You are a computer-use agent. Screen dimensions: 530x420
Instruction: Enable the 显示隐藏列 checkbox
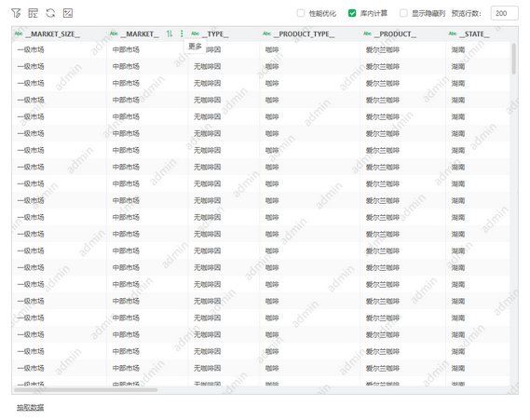pyautogui.click(x=403, y=13)
